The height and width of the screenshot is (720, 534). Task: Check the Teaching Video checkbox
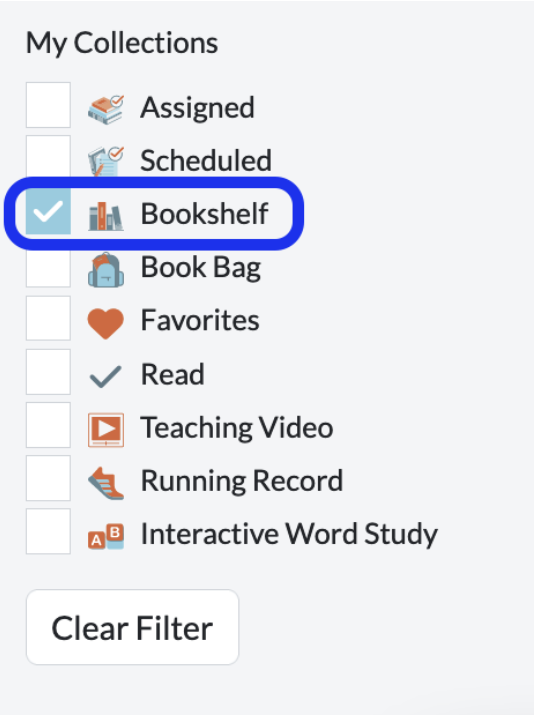pos(48,425)
